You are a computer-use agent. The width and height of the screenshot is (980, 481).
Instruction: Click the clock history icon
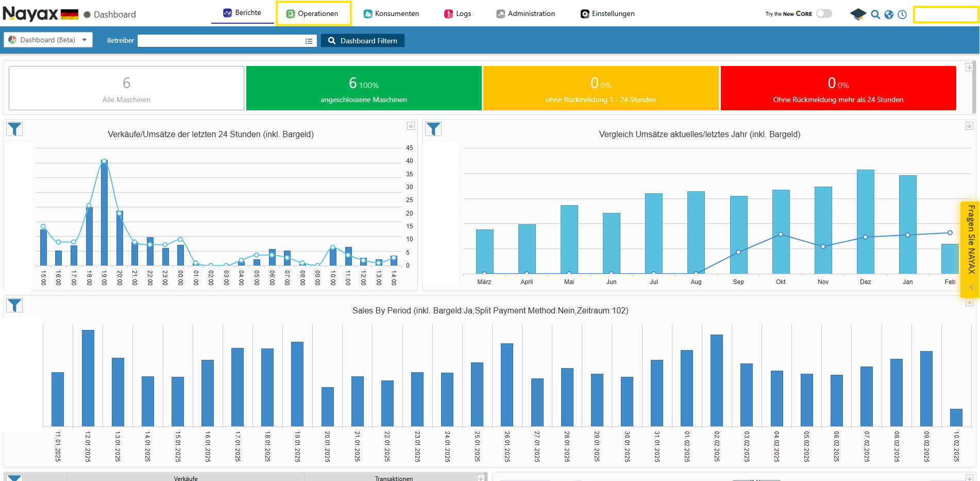coord(902,14)
